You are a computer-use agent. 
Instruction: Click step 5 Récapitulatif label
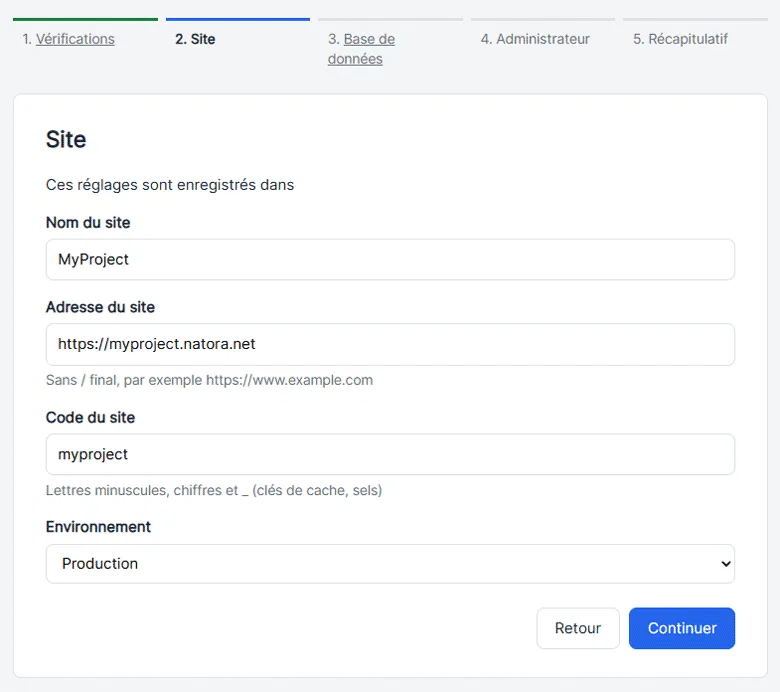pos(680,39)
